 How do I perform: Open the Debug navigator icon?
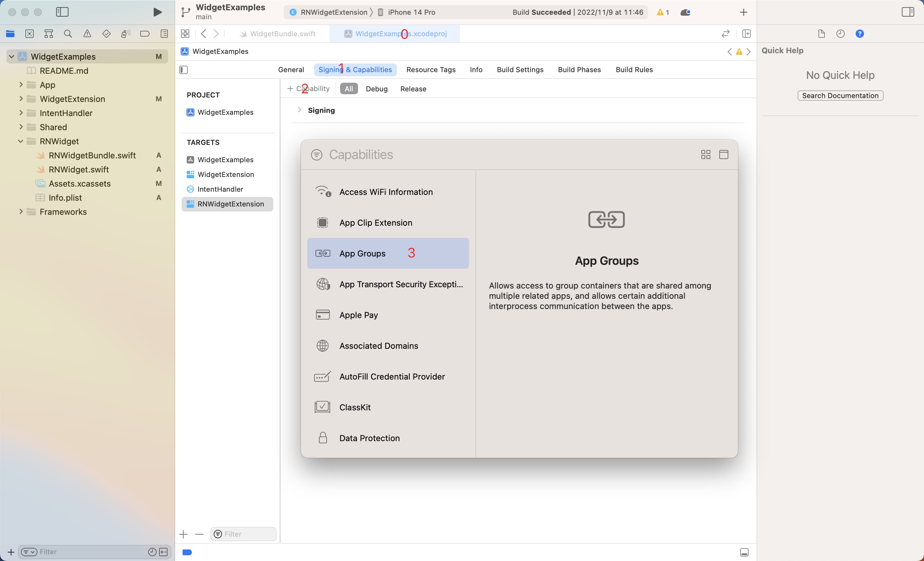[126, 34]
